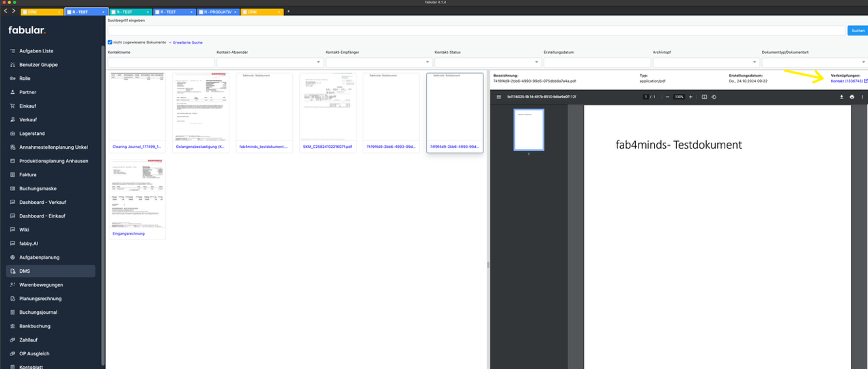Open Verkauf from the sidebar

click(x=51, y=119)
